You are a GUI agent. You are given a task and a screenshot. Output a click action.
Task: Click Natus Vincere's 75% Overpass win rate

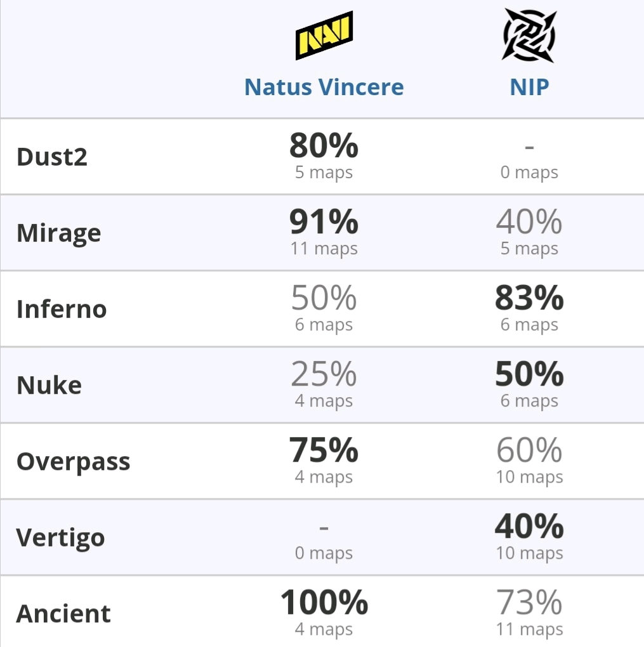[x=324, y=450]
